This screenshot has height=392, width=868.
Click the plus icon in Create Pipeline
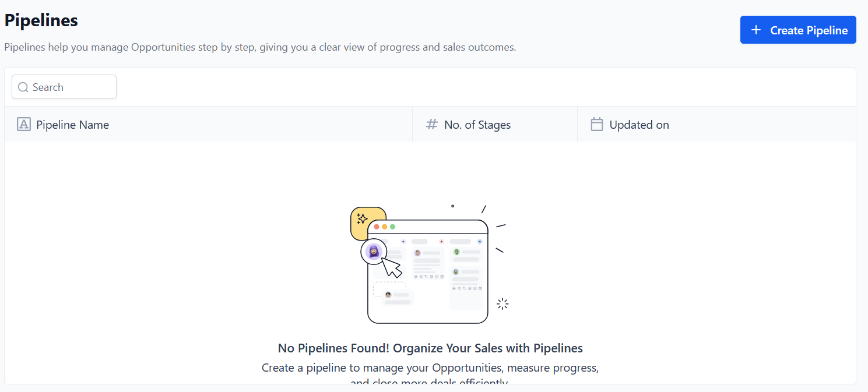pos(756,30)
